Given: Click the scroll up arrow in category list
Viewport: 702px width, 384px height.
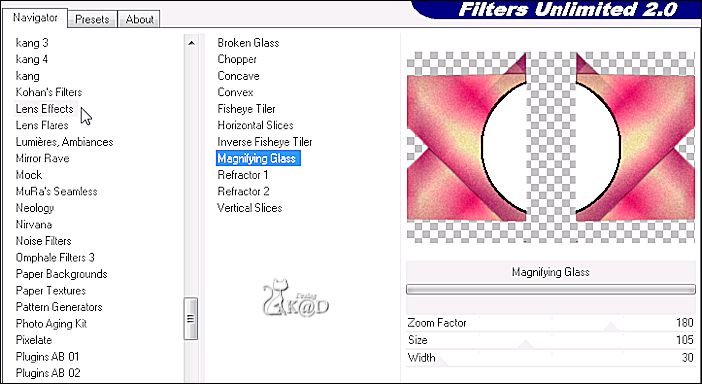Looking at the screenshot, I should click(191, 43).
